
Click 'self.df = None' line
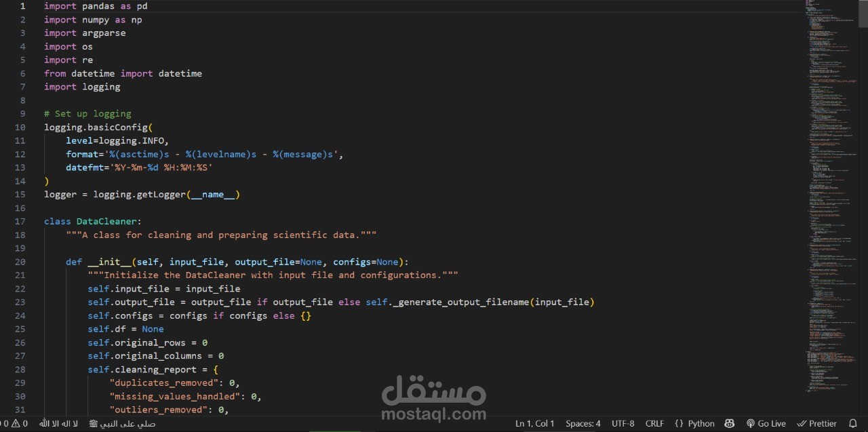[x=125, y=329]
